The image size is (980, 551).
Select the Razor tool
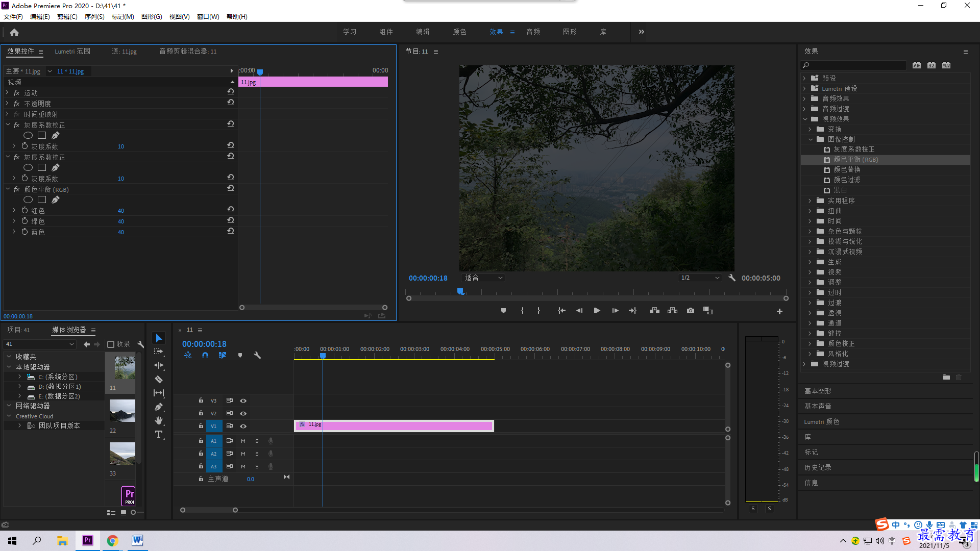(x=159, y=379)
